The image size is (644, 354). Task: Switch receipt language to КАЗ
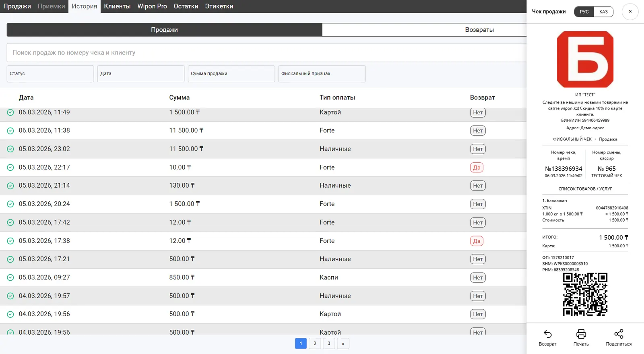(603, 12)
